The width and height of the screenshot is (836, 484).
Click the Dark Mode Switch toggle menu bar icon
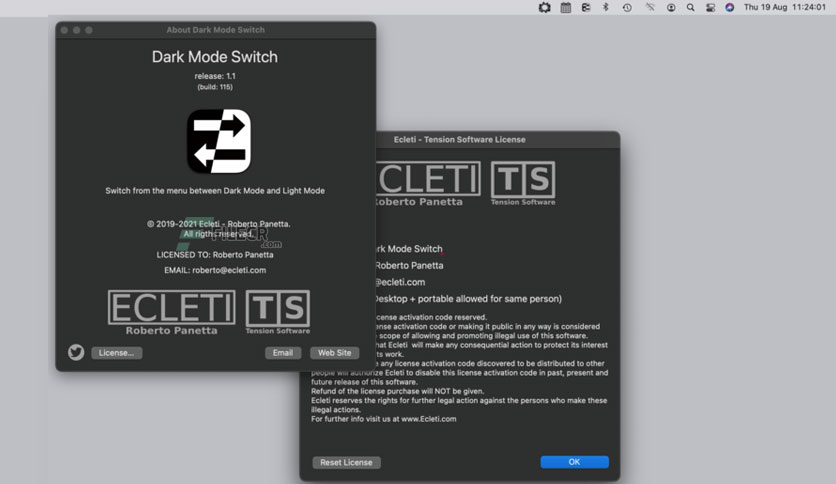(x=585, y=7)
